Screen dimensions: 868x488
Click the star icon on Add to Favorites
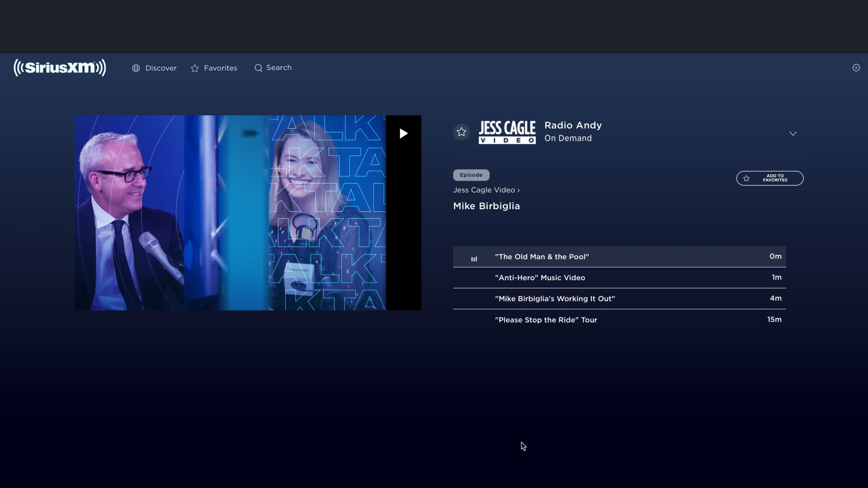coord(746,178)
